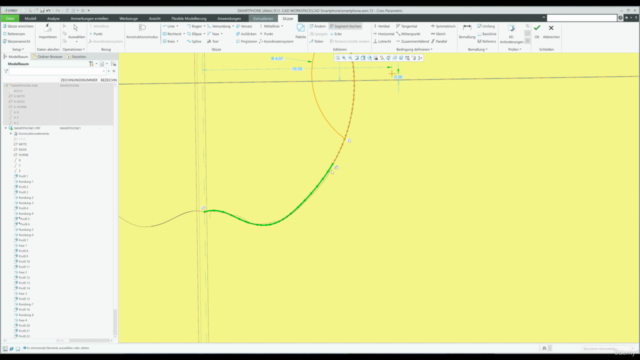Click the Ecke corner tool
640x360 pixels.
coord(336,34)
